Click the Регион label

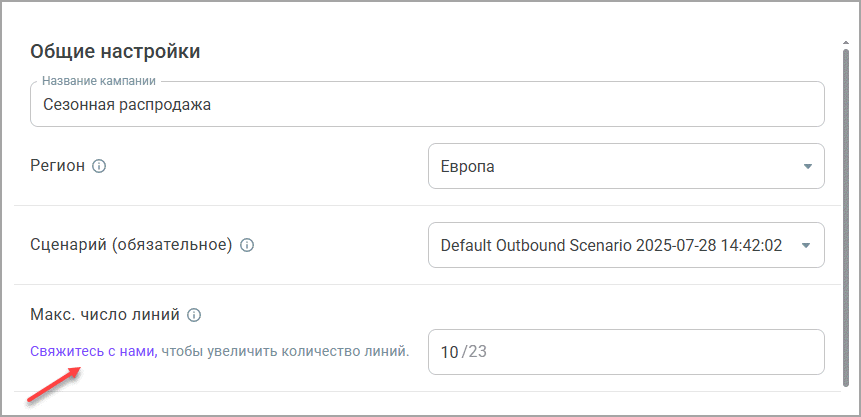click(58, 166)
